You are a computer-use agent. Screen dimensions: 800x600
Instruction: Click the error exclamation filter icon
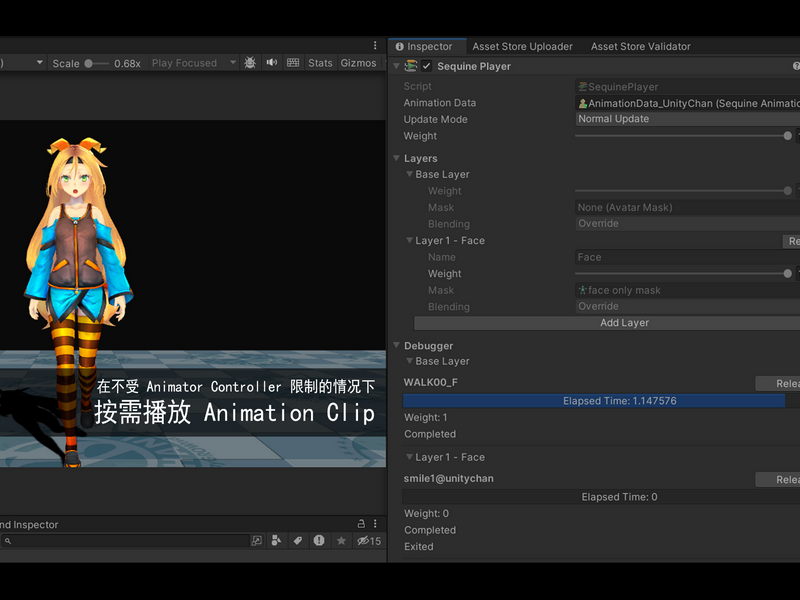pyautogui.click(x=319, y=541)
